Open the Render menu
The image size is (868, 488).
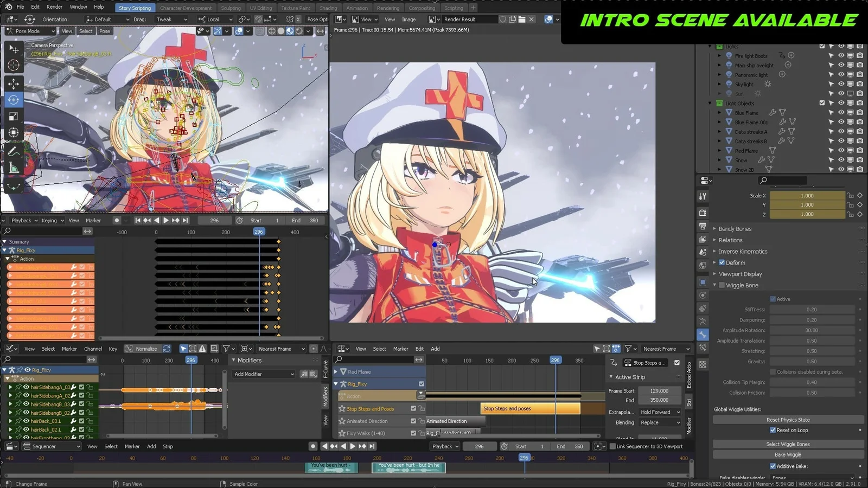[54, 7]
